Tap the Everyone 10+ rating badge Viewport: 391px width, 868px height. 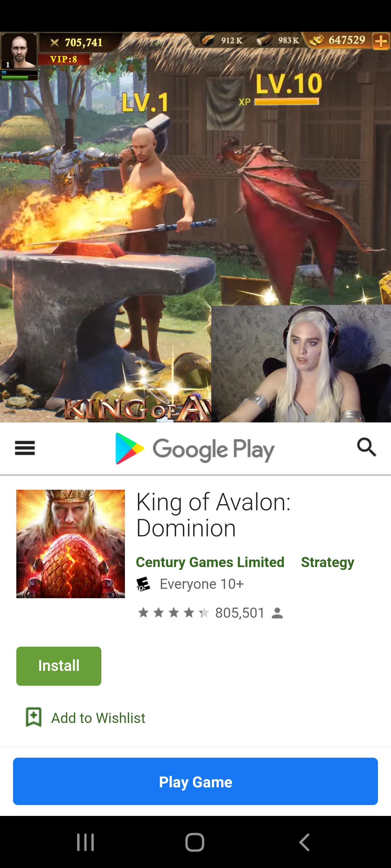pyautogui.click(x=143, y=584)
